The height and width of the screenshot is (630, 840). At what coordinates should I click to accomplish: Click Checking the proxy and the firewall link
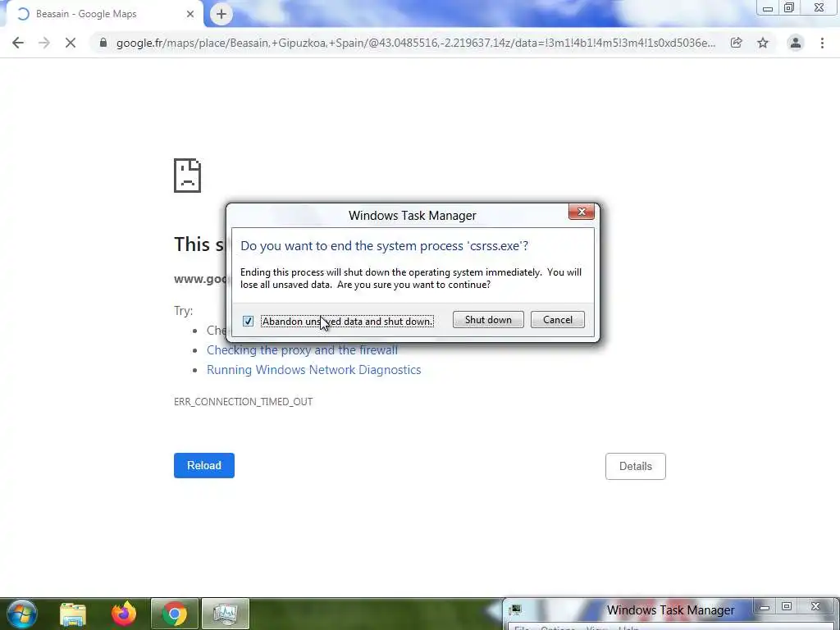tap(302, 350)
